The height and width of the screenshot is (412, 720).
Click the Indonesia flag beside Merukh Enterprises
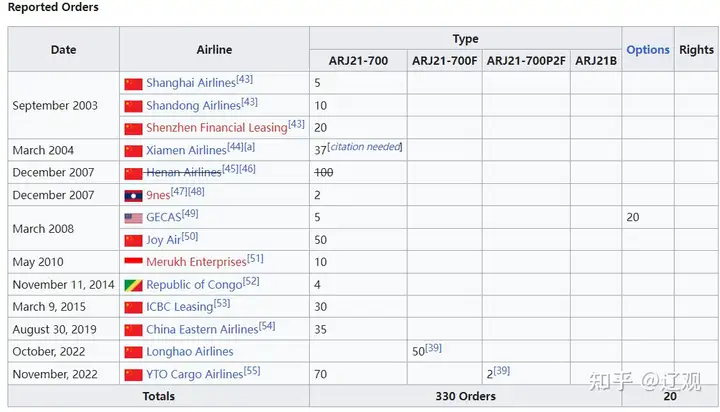point(133,261)
